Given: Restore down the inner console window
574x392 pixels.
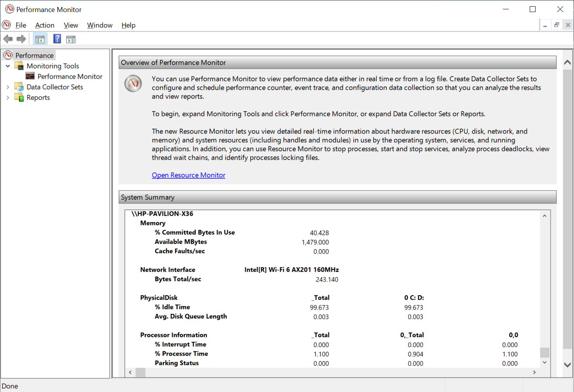Looking at the screenshot, I should (x=557, y=25).
